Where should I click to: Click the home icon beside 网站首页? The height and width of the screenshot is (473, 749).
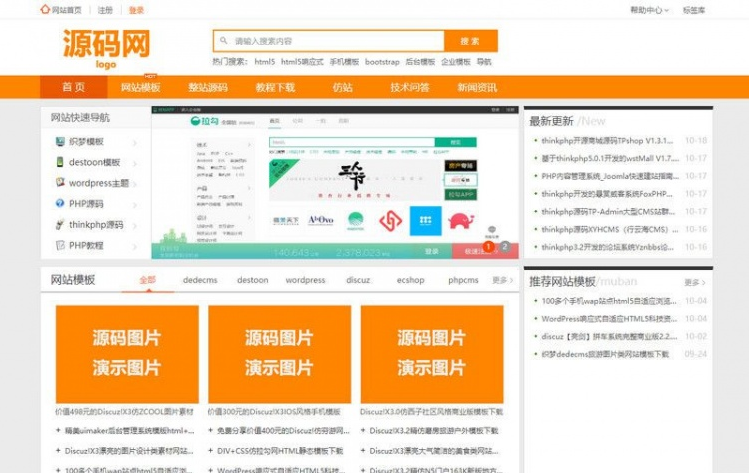(45, 10)
